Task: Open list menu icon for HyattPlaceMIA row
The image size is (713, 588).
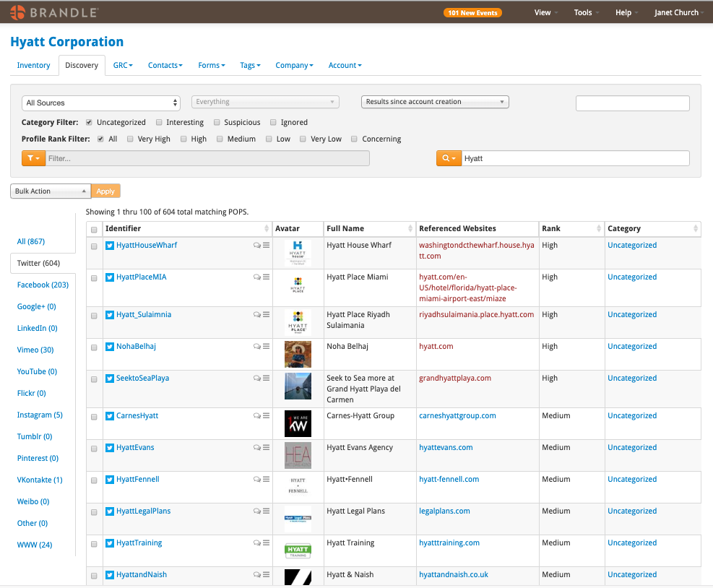Action: coord(267,277)
